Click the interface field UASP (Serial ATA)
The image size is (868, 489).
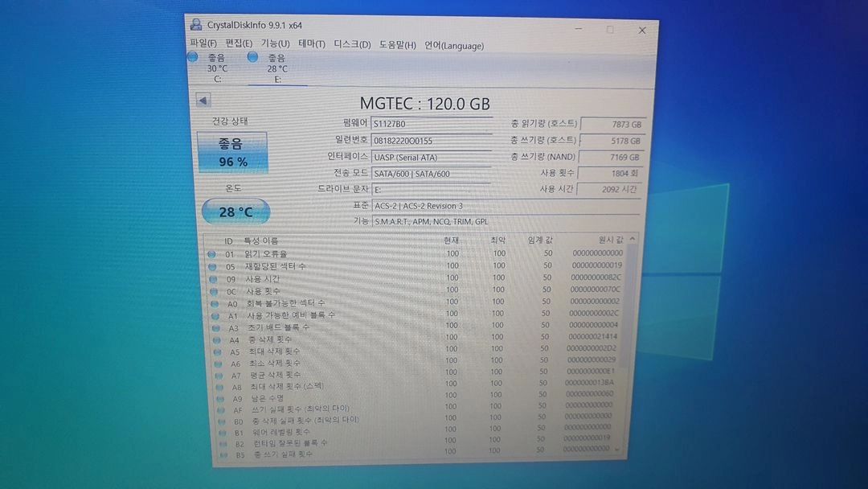432,158
